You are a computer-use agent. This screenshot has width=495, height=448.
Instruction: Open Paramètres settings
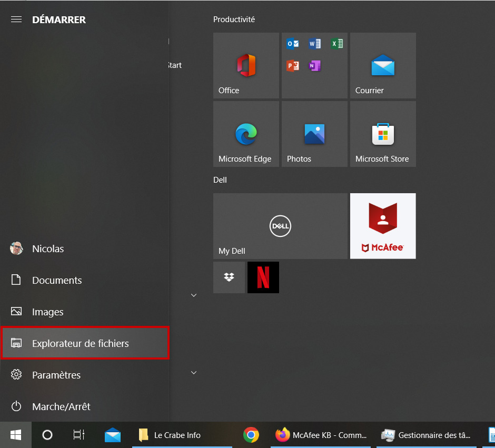coord(85,375)
